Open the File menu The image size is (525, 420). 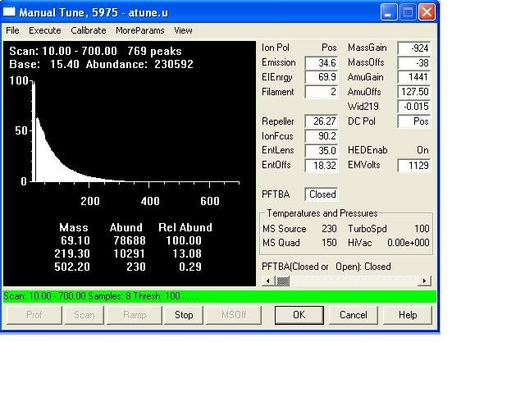[12, 30]
